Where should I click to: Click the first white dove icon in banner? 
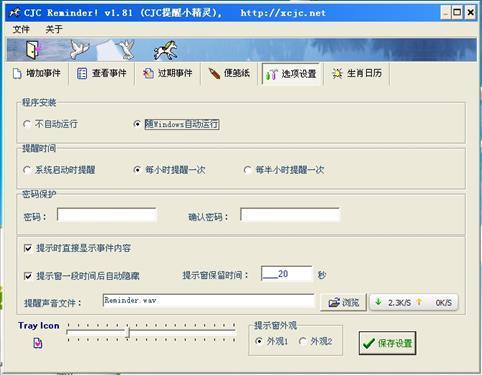[x=80, y=50]
